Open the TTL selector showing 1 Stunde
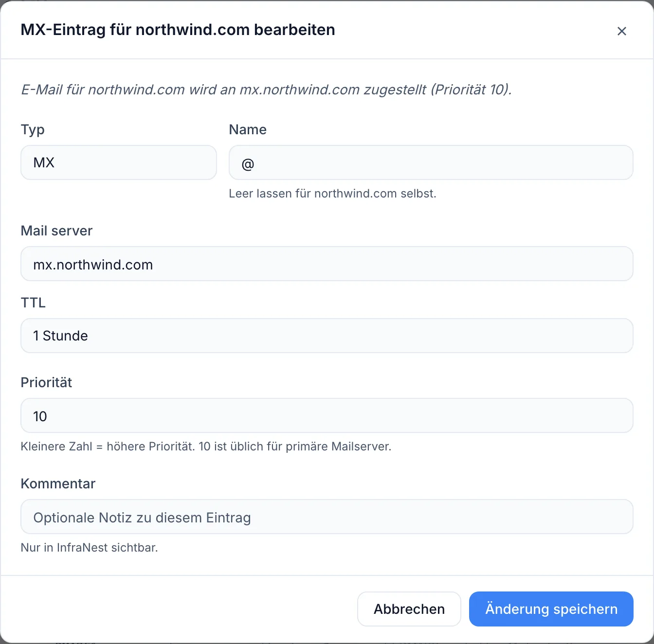The image size is (654, 644). (327, 336)
